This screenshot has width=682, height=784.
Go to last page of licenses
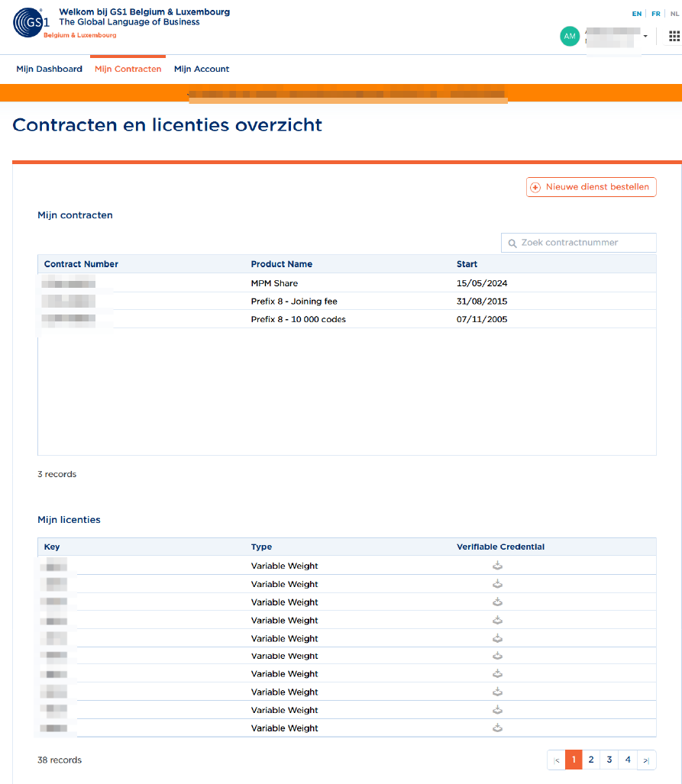coord(646,760)
